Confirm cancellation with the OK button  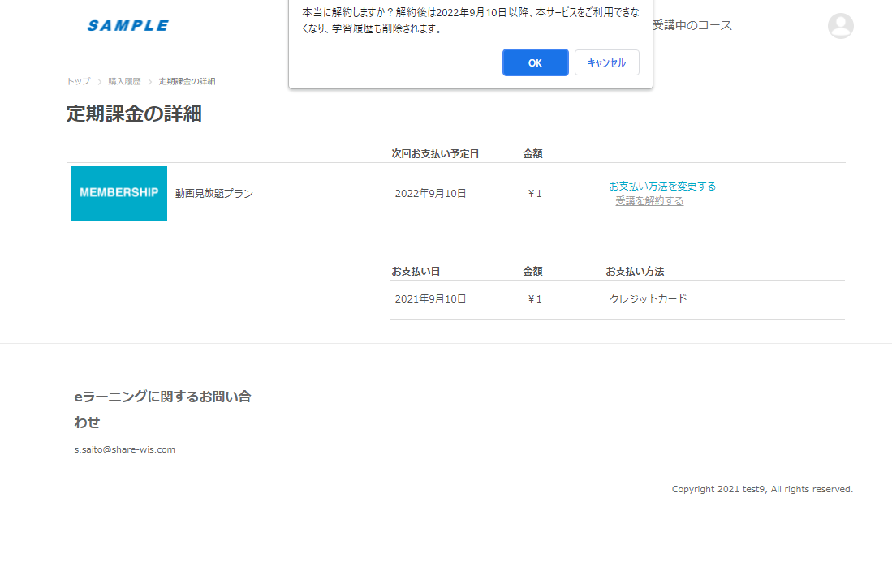pyautogui.click(x=536, y=62)
